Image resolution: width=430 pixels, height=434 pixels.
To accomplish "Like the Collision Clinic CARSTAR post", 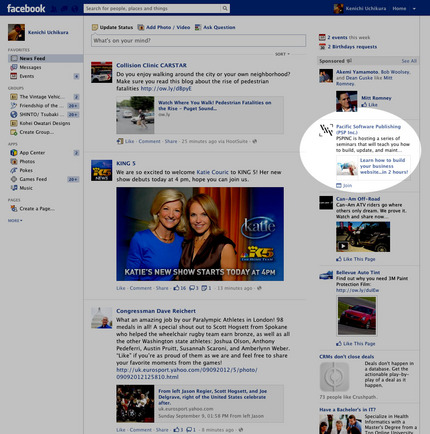I will (x=129, y=141).
